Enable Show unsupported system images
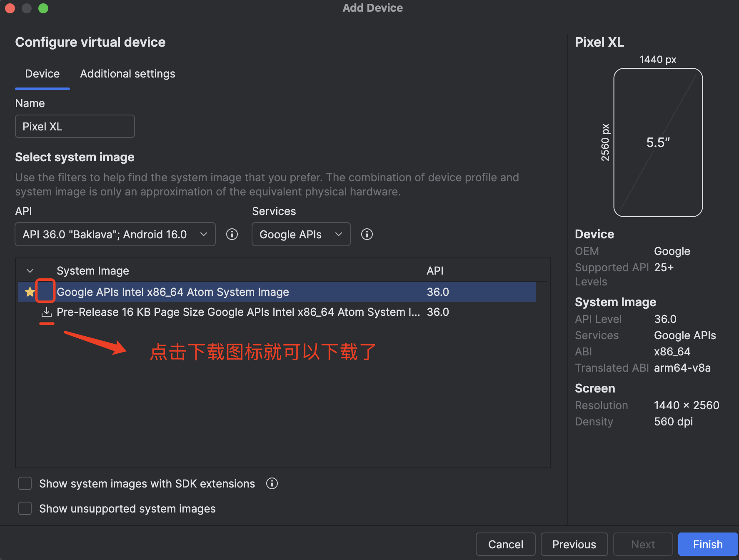Image resolution: width=739 pixels, height=560 pixels. (25, 508)
